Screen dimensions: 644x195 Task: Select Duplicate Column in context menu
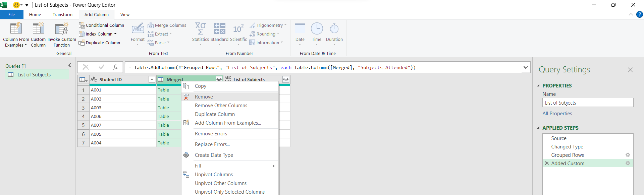(230, 114)
